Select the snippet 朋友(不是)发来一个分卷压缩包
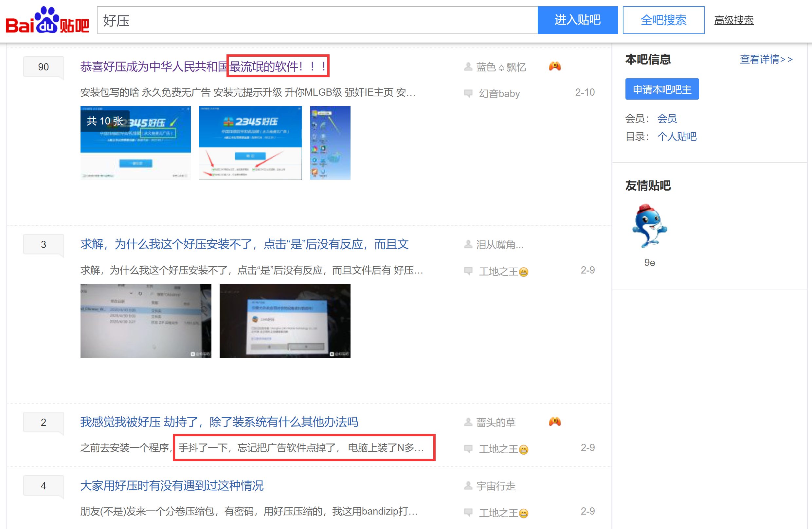Viewport: 812px width, 529px height. point(249,511)
